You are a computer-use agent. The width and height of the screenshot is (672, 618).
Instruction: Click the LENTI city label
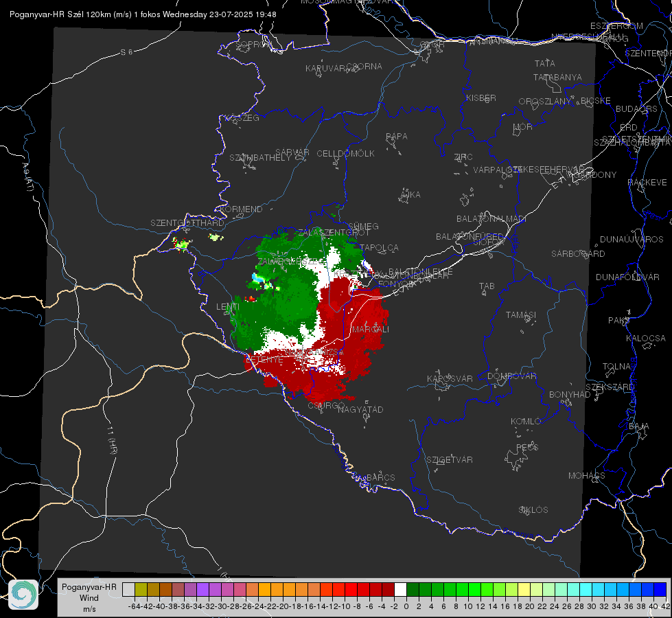tap(228, 307)
